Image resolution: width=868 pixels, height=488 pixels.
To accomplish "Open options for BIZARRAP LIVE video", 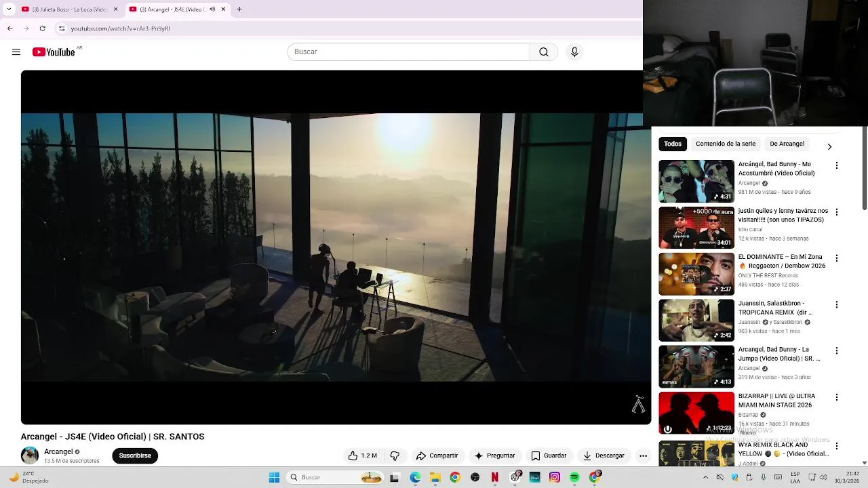I will 837,397.
